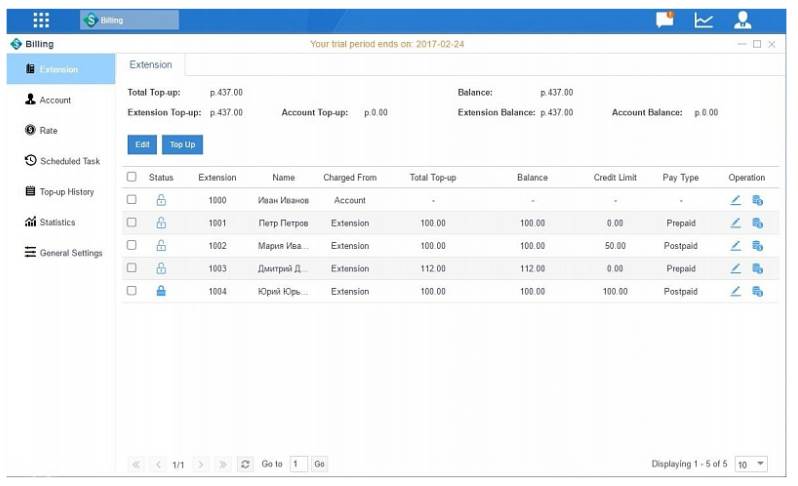Switch to the Billing taskbar tab
798x486 pixels.
tap(130, 20)
